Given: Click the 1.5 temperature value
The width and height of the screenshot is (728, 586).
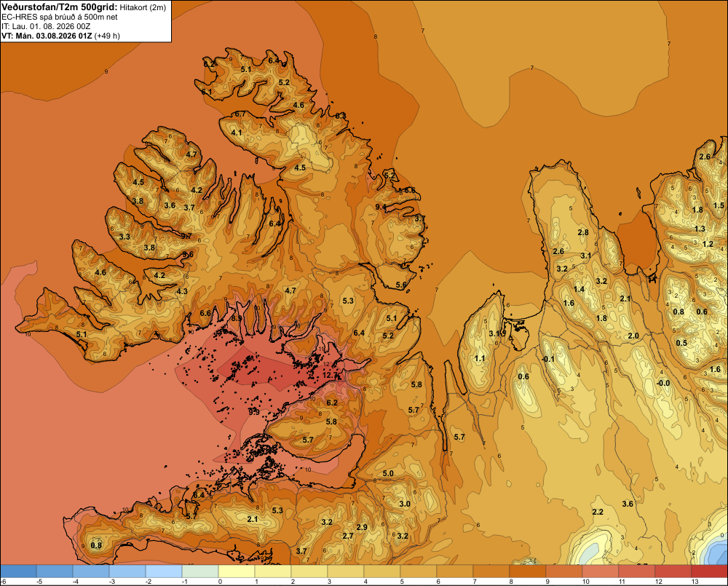Looking at the screenshot, I should point(719,205).
